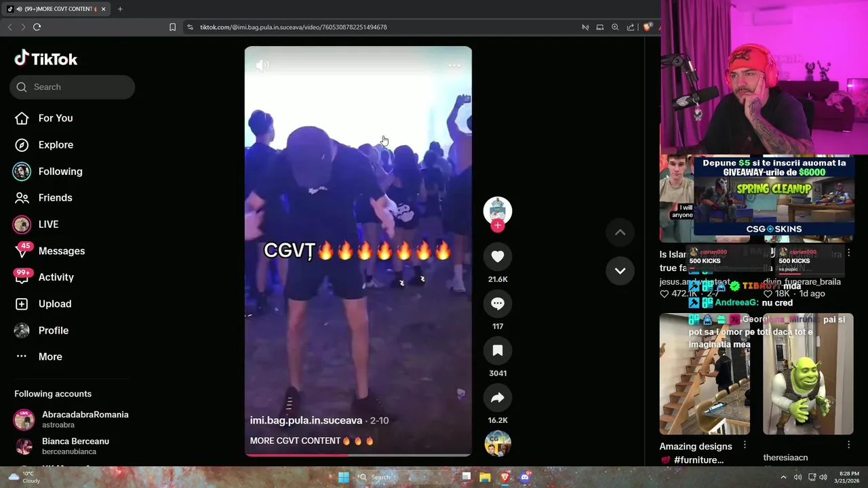Expand the More sidebar menu

click(x=39, y=357)
